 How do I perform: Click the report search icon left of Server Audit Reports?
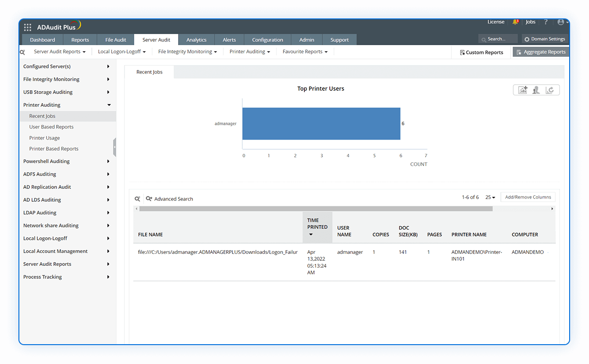[22, 52]
